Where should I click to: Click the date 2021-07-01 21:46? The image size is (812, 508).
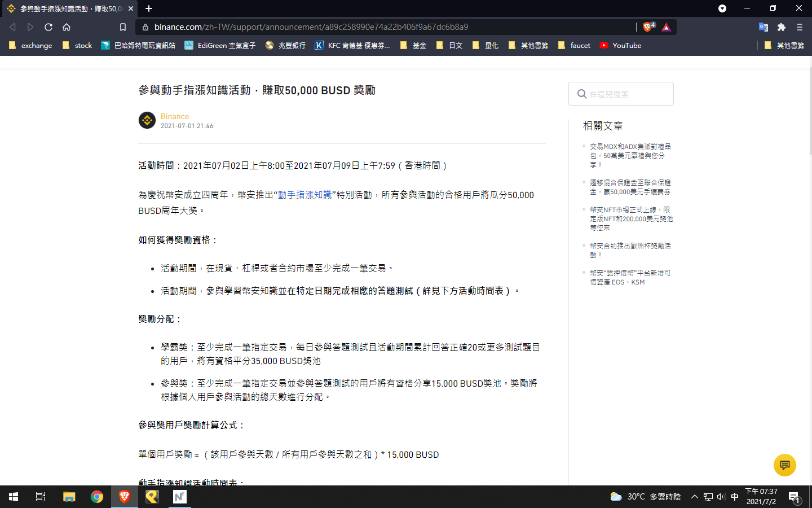pos(187,126)
